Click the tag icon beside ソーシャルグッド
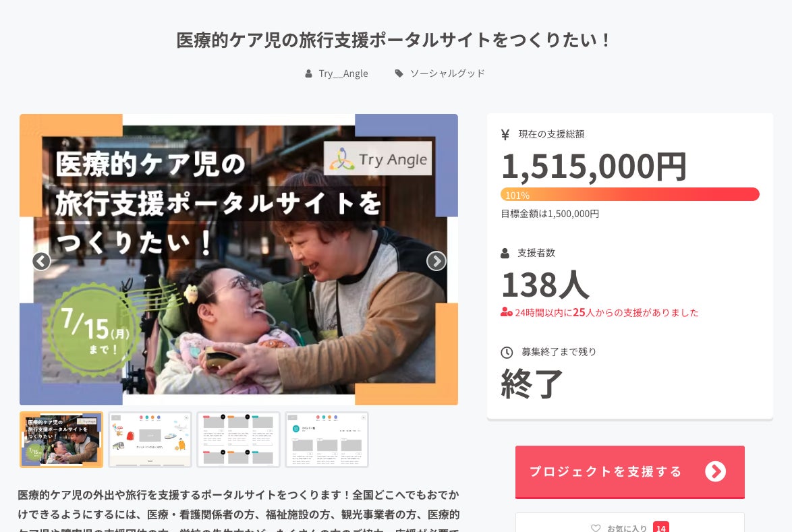792x532 pixels. (399, 73)
